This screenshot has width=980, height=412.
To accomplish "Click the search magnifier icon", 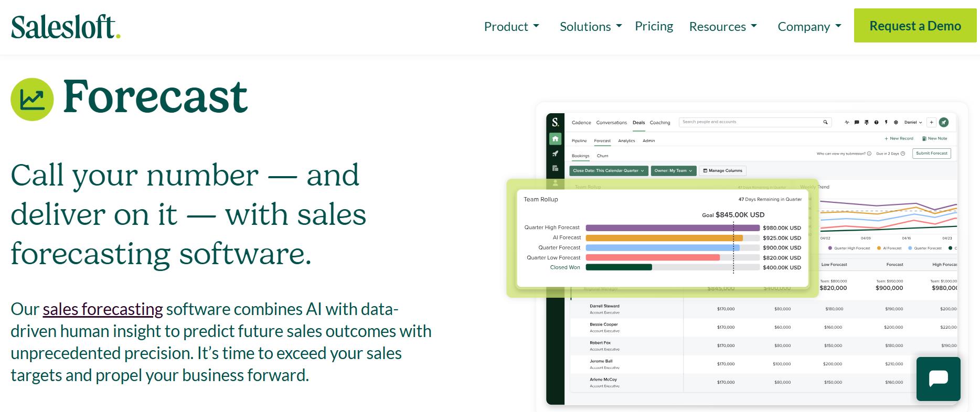I will (826, 122).
